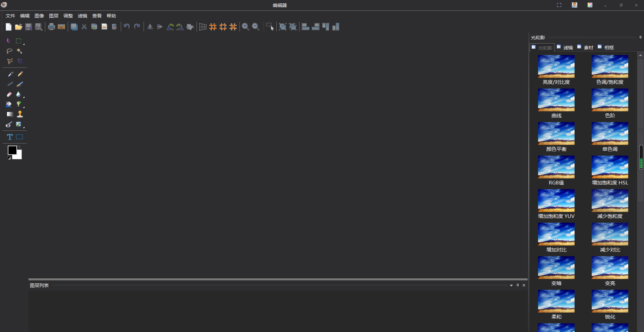
Task: Open the 滤镜 menu in menu bar
Action: [x=83, y=16]
